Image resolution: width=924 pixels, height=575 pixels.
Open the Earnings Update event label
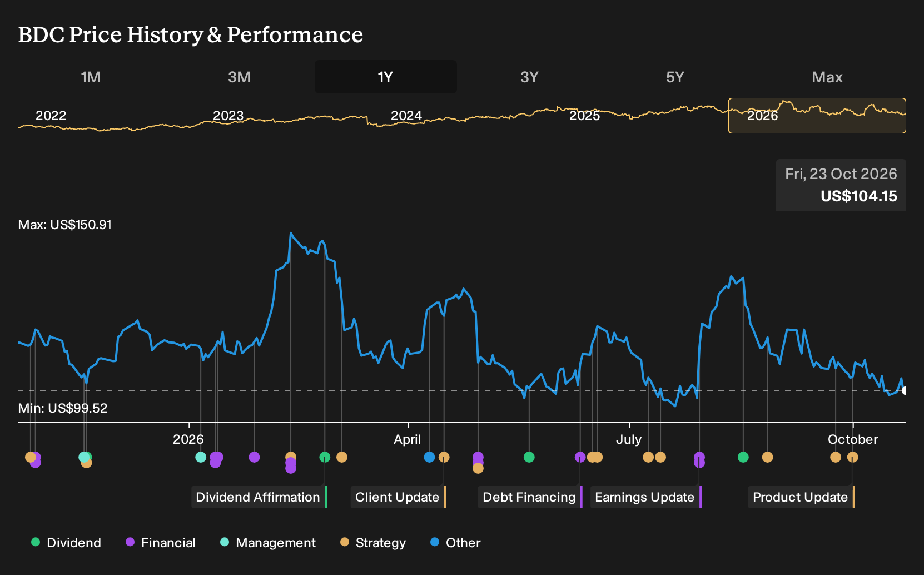click(646, 497)
